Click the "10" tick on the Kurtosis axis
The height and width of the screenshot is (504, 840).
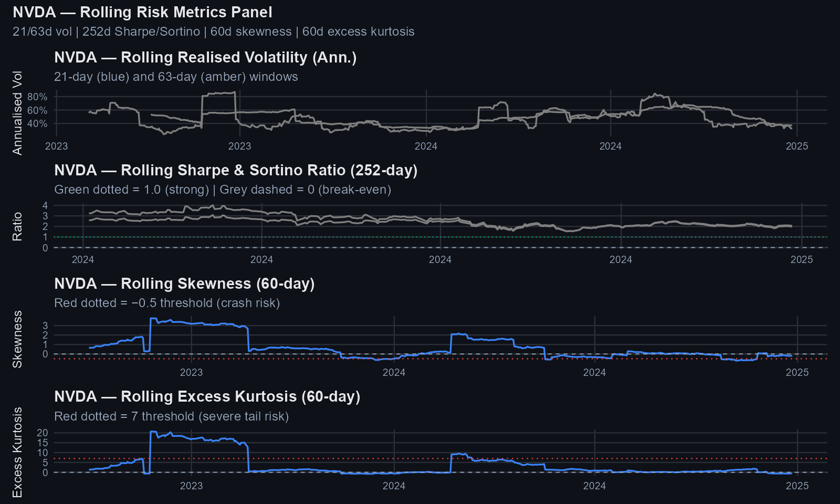pyautogui.click(x=43, y=453)
